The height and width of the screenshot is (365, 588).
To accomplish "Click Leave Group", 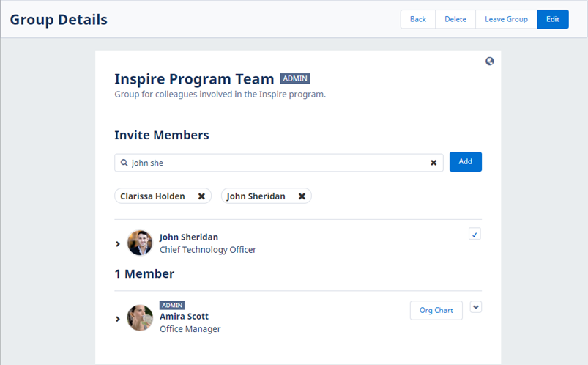I will tap(506, 19).
